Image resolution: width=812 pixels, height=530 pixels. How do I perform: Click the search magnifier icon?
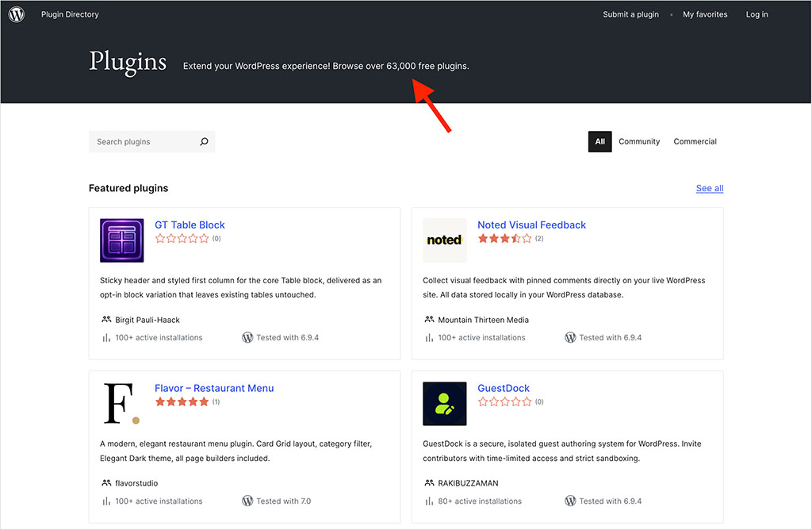point(204,141)
